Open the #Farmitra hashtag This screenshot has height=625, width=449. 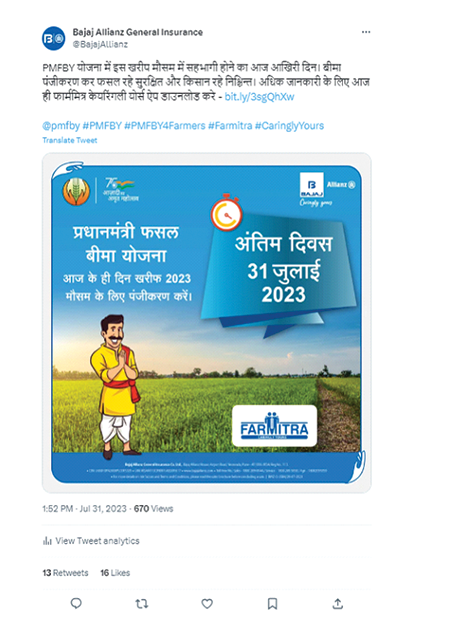(x=230, y=126)
